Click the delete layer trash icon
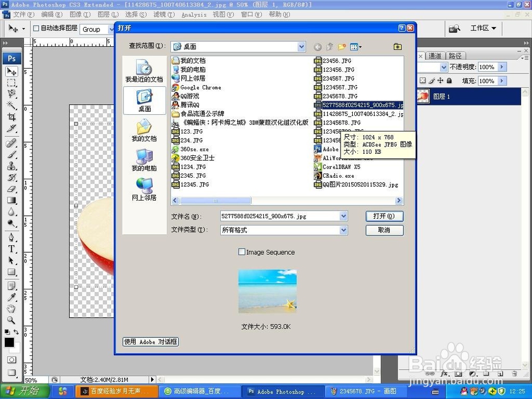Screen dimensions: 532x399 click(514, 374)
